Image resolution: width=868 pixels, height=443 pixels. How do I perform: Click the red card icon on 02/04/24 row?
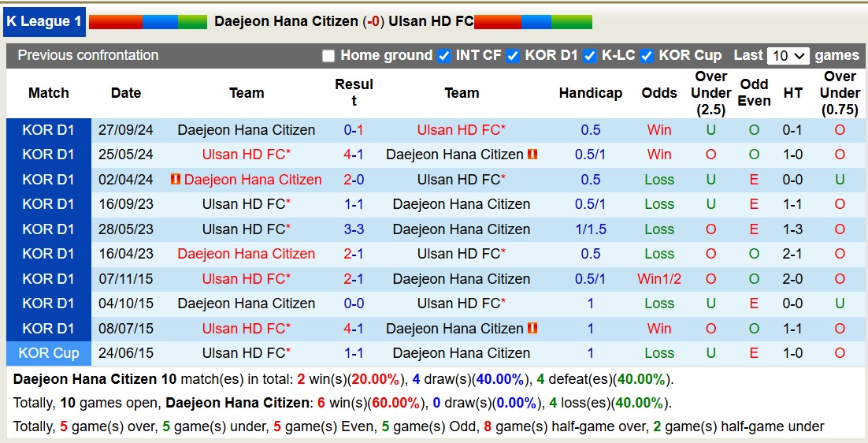[176, 179]
